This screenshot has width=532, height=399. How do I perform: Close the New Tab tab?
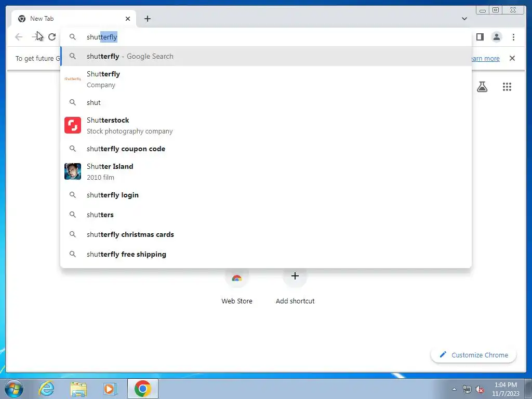click(x=128, y=19)
